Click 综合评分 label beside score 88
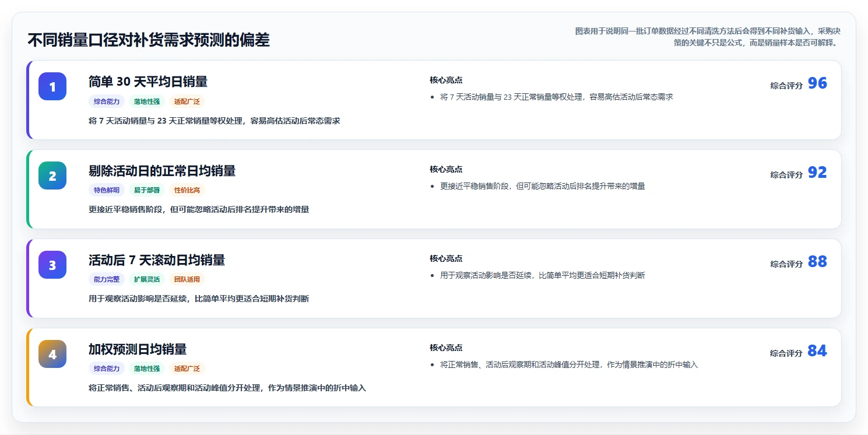The width and height of the screenshot is (868, 435). [786, 264]
